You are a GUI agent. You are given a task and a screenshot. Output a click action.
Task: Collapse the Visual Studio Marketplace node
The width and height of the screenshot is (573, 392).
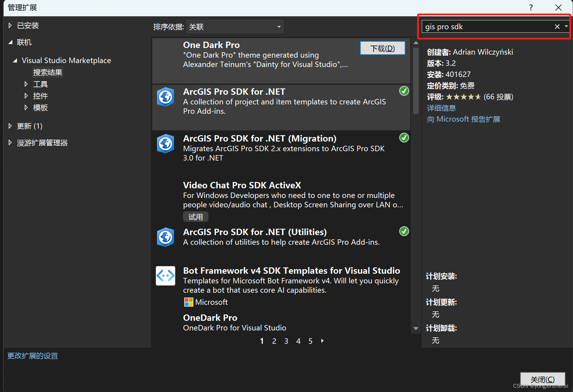15,60
